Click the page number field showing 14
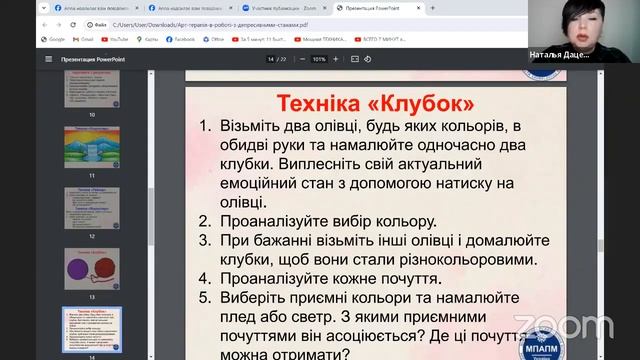 tap(271, 59)
